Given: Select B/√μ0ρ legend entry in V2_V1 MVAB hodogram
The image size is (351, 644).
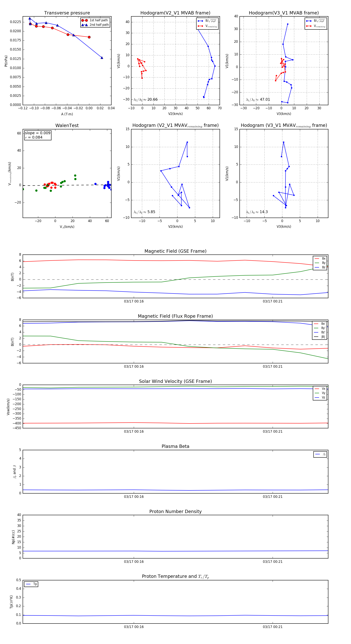Looking at the screenshot, I should click(x=207, y=21).
